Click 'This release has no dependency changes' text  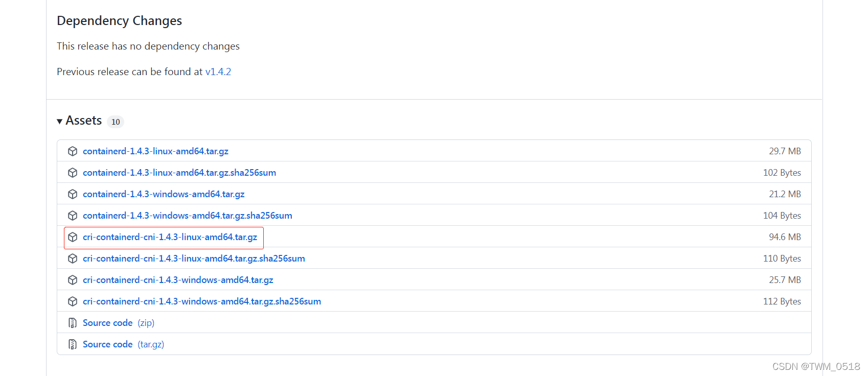(x=148, y=46)
